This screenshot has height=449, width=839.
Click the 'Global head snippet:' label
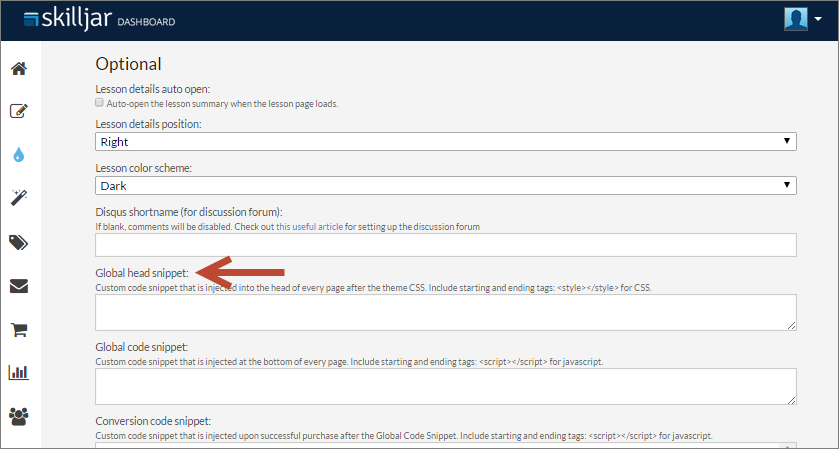point(142,273)
